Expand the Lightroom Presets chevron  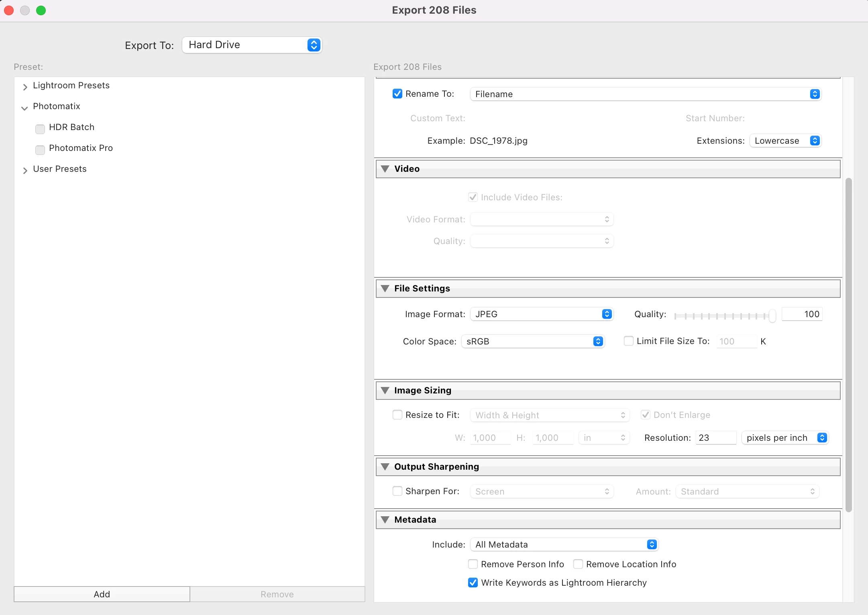tap(25, 86)
